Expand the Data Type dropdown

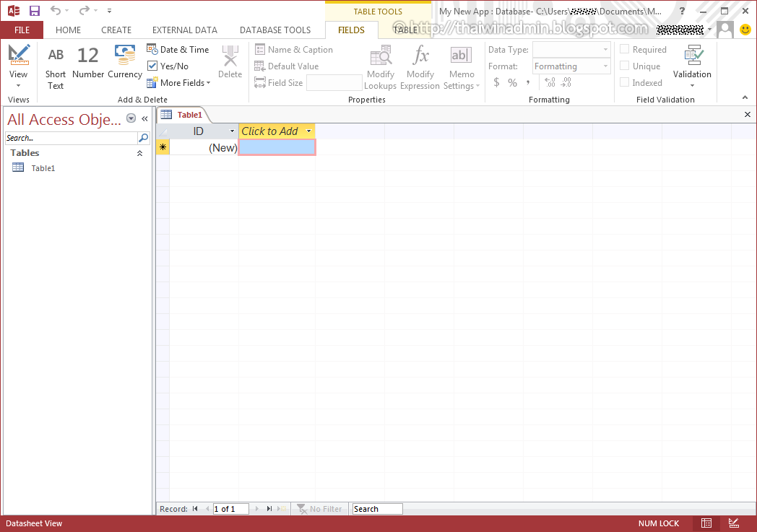tap(605, 49)
